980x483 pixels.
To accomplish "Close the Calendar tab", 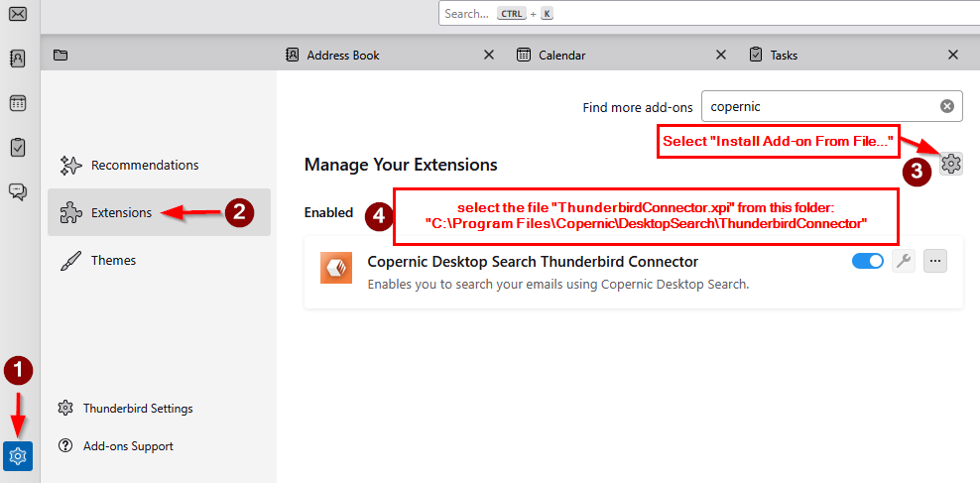I will point(721,55).
